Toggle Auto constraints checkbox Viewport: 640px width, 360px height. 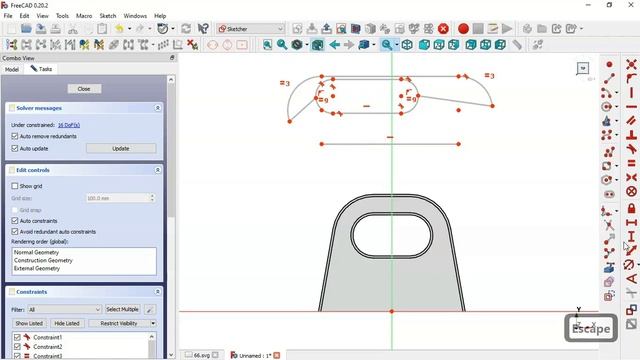pyautogui.click(x=15, y=221)
